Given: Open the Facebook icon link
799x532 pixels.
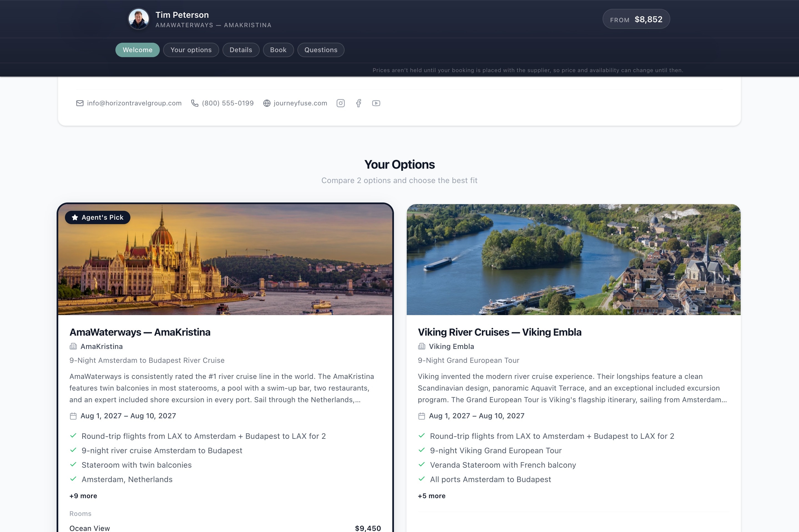Looking at the screenshot, I should [359, 103].
